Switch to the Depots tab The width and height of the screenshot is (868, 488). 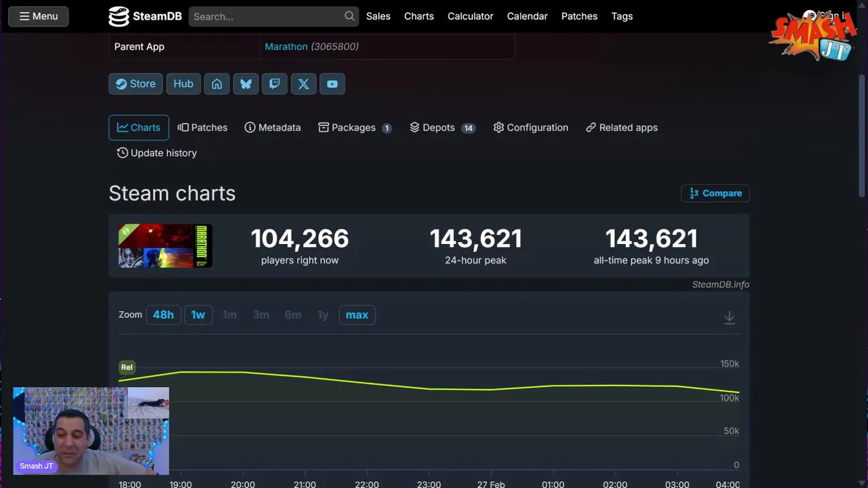coord(443,127)
